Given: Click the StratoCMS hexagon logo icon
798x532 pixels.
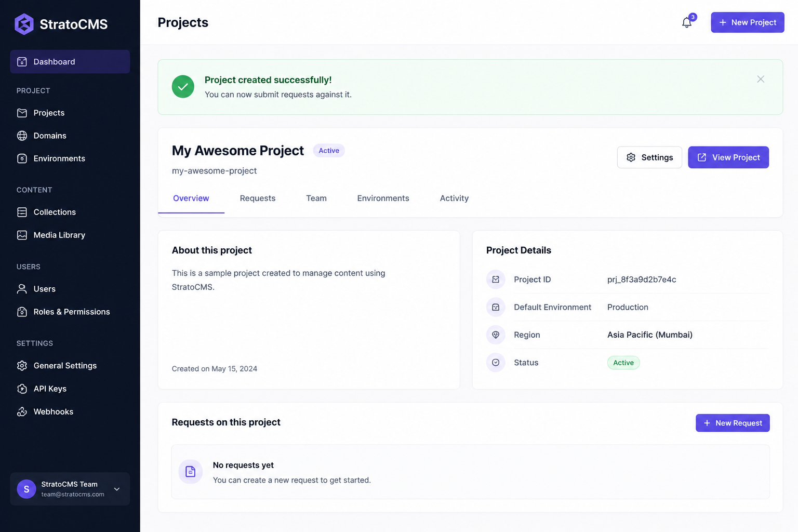Looking at the screenshot, I should pos(24,24).
